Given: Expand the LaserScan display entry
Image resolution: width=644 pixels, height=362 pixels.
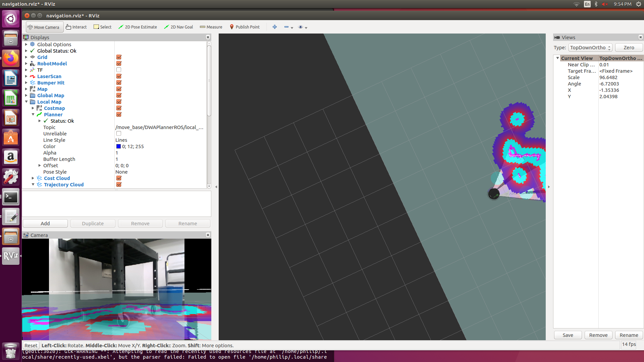Looking at the screenshot, I should point(26,76).
